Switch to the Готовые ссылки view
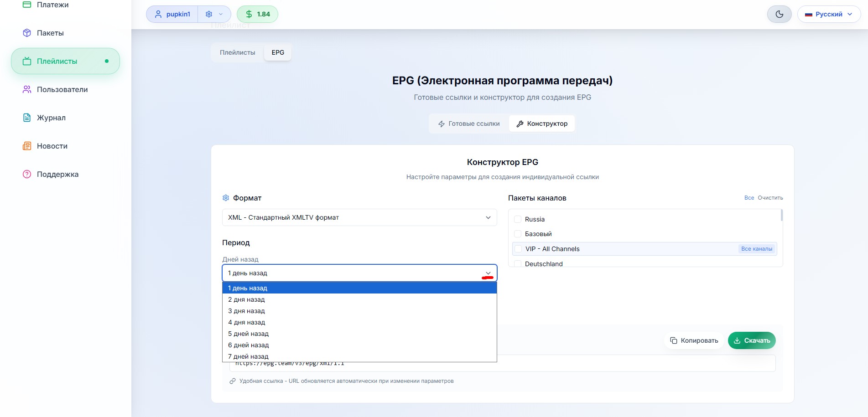The height and width of the screenshot is (417, 868). (x=469, y=123)
